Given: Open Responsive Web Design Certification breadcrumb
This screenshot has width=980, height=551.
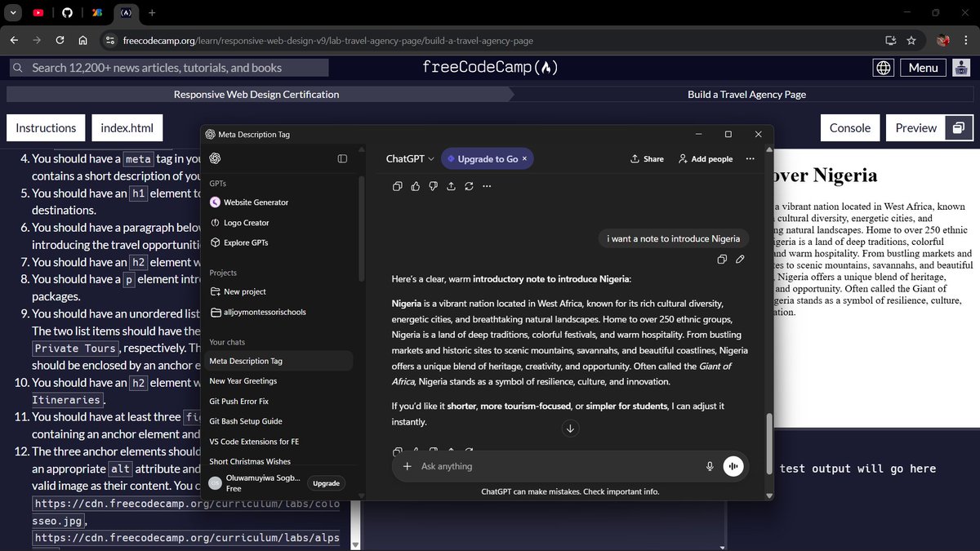Looking at the screenshot, I should point(256,94).
